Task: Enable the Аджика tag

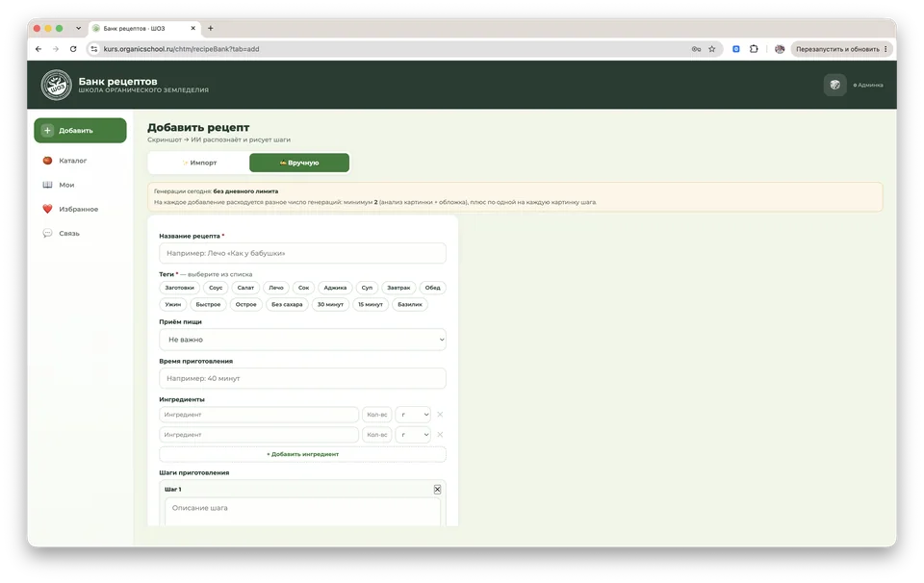Action: tap(335, 288)
